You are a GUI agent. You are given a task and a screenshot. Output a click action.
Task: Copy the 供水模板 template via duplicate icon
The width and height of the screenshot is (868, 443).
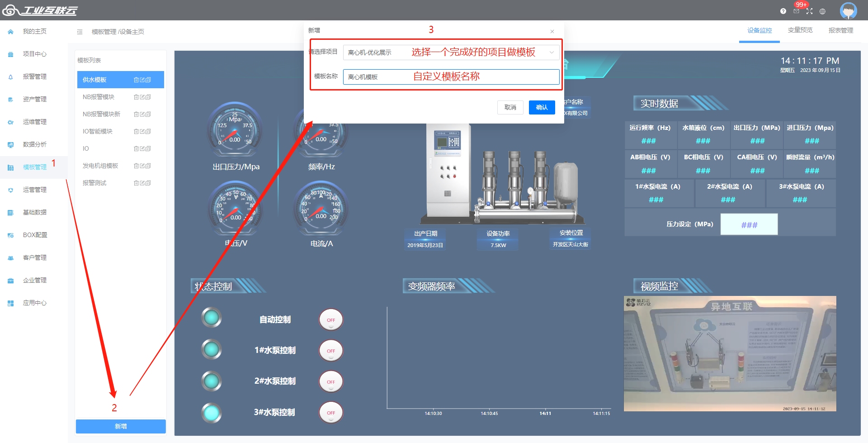point(148,80)
